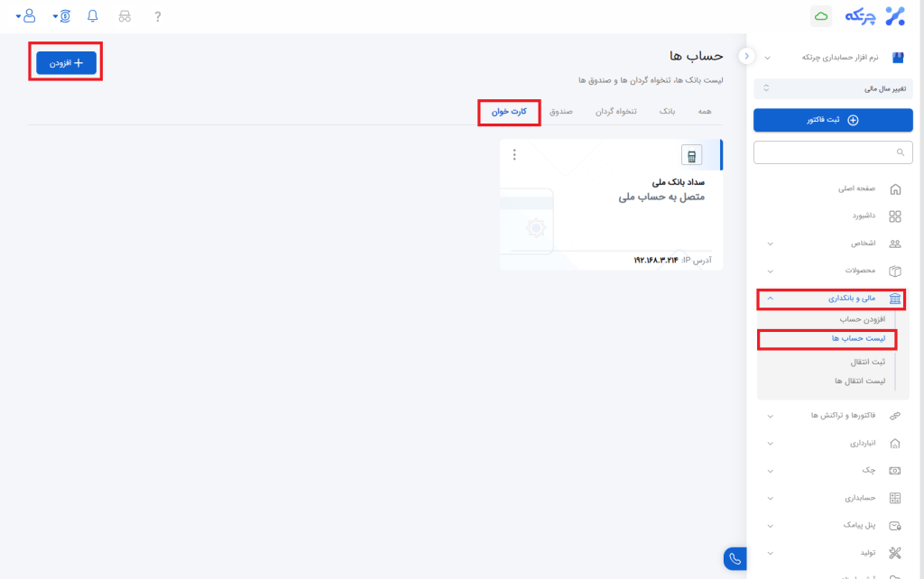Open the user profile dropdown
Screen dimensions: 924x579
(27, 16)
